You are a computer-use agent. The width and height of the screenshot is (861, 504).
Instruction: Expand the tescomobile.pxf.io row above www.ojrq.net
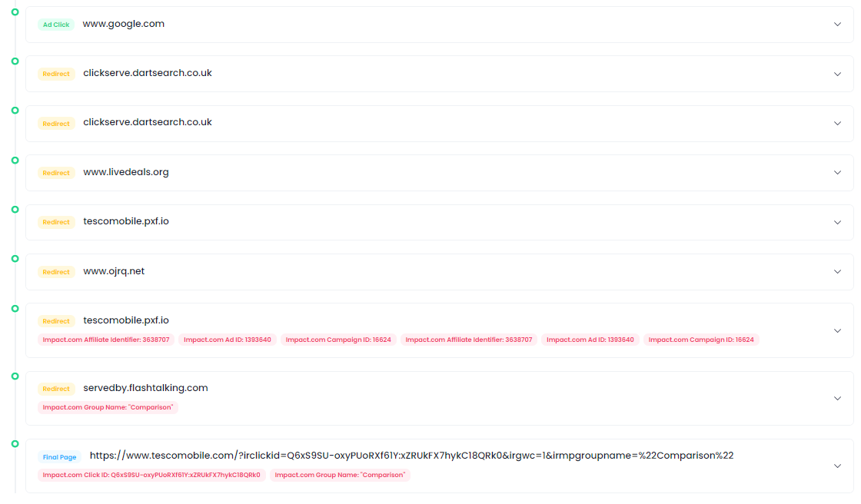coord(837,222)
